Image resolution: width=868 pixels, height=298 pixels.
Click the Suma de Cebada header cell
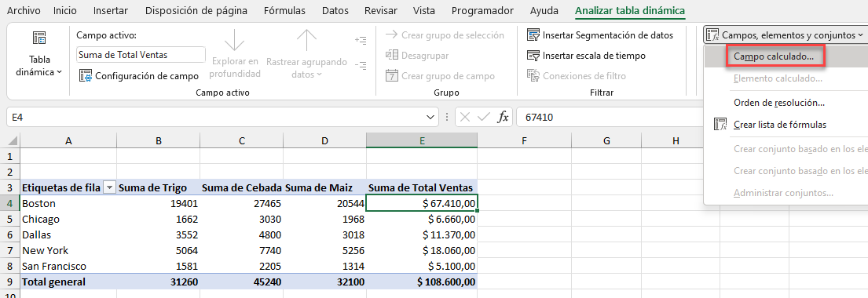pos(241,187)
